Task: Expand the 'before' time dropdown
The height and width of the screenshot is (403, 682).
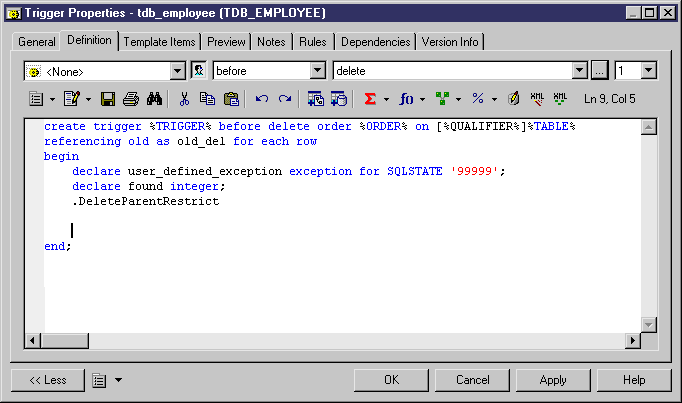Action: (x=318, y=70)
